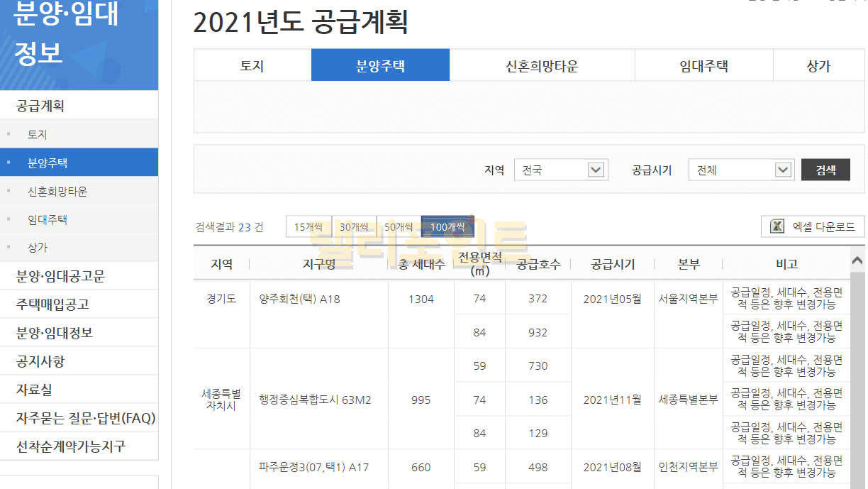Open 분양·임대정보 sidebar menu item

point(79,333)
